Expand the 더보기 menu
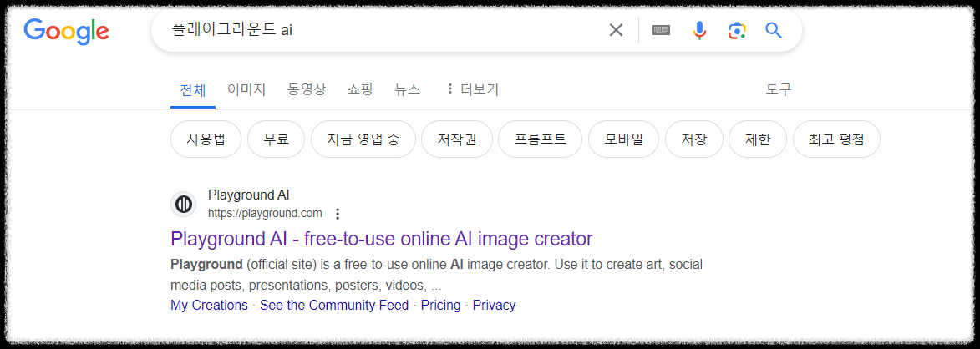980x349 pixels. click(473, 89)
